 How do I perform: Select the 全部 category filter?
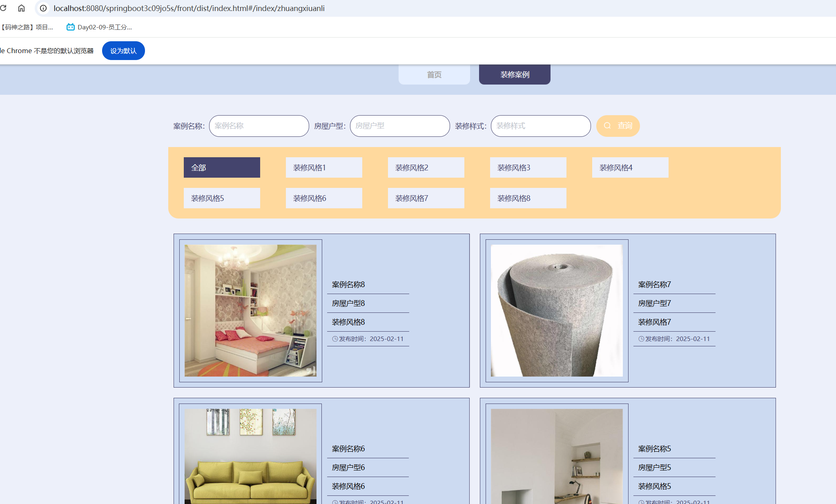[222, 167]
